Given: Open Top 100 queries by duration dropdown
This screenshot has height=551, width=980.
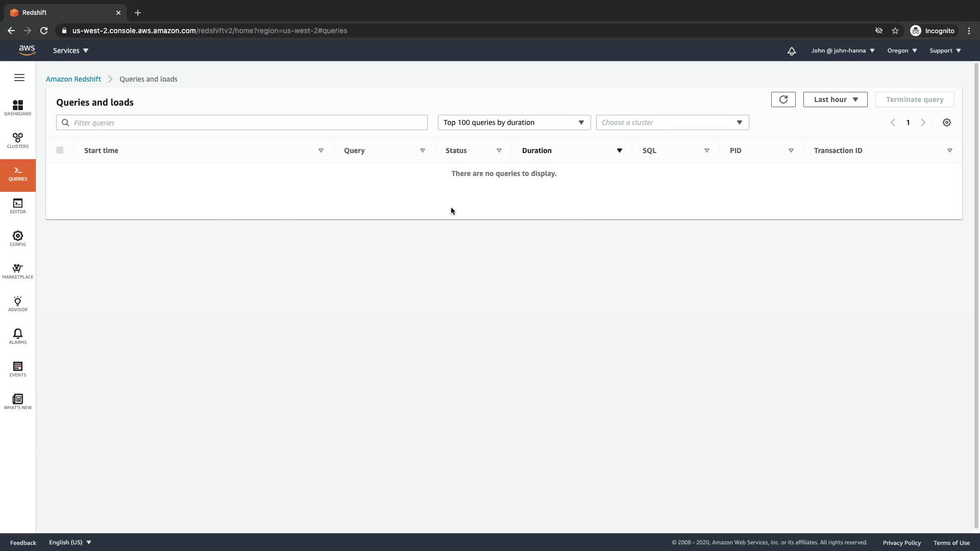Looking at the screenshot, I should 513,122.
